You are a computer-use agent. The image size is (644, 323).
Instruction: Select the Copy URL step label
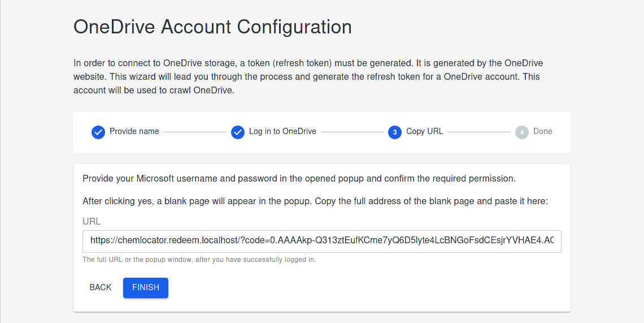click(424, 131)
